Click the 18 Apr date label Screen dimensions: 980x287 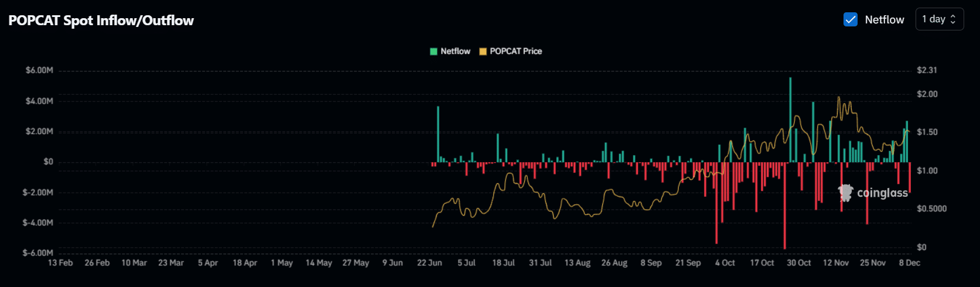point(245,262)
